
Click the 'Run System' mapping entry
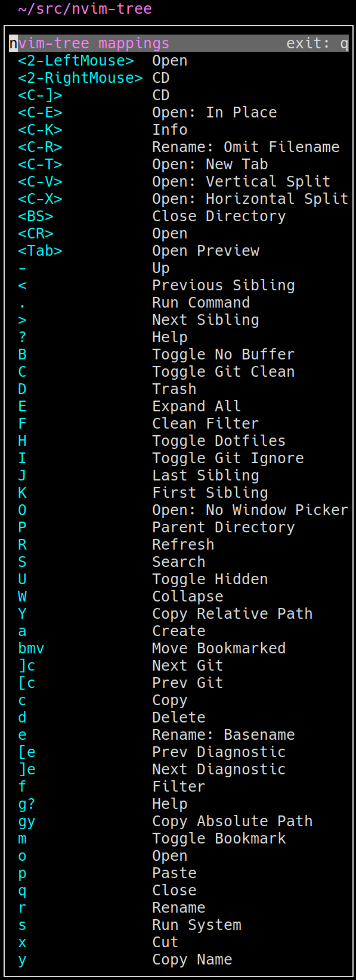click(179, 925)
